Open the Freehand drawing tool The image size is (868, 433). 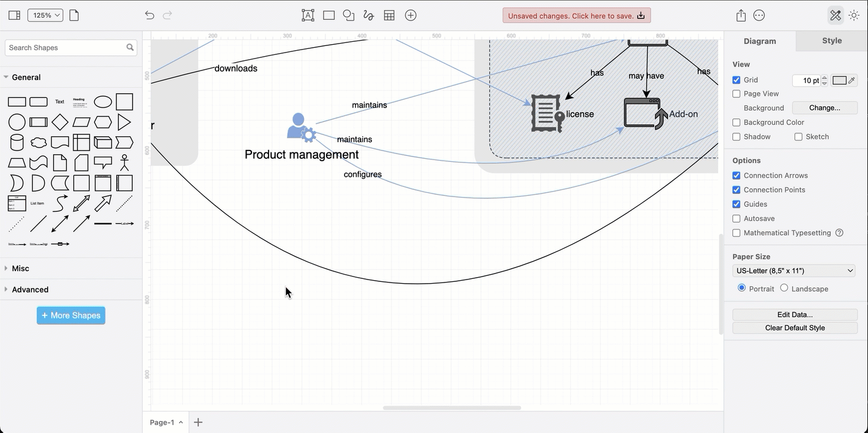coord(368,15)
